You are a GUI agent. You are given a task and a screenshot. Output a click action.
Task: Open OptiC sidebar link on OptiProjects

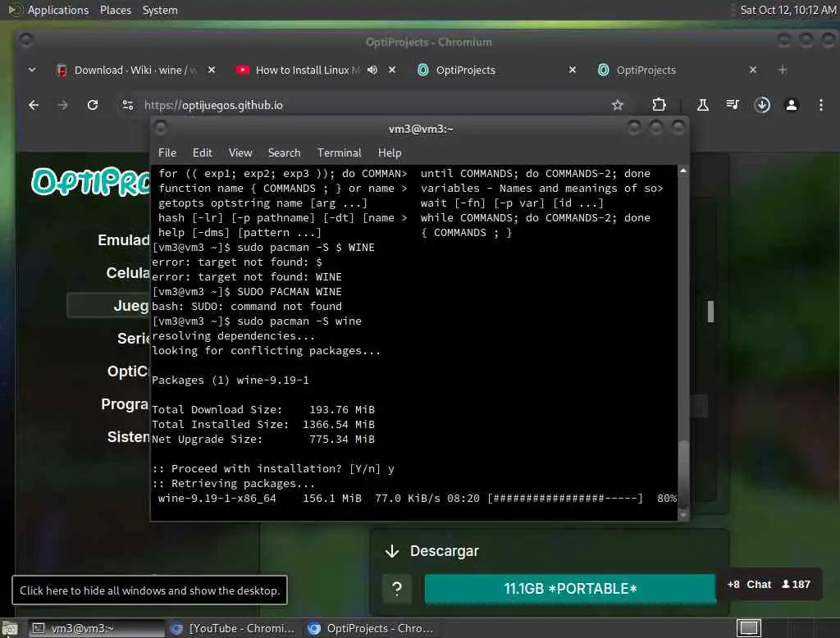point(128,371)
